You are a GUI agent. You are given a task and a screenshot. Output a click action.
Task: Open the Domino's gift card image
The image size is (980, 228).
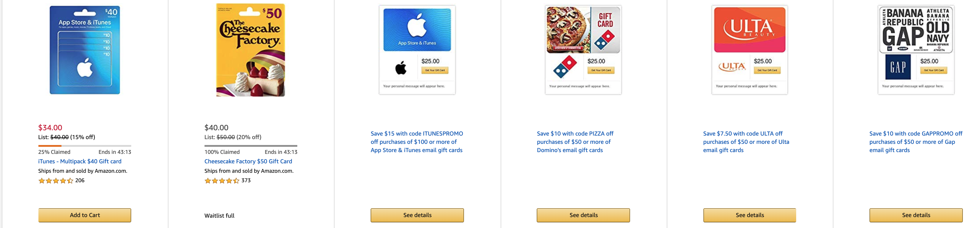click(583, 50)
